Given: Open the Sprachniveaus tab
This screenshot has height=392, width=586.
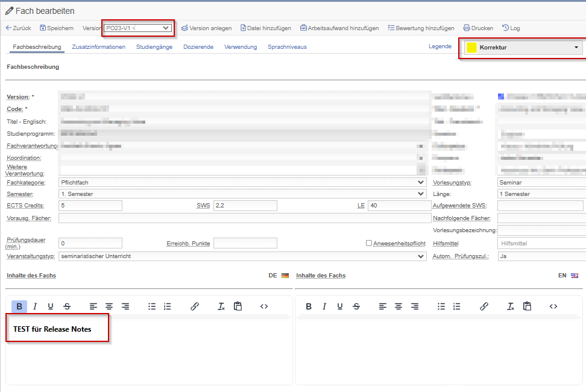Looking at the screenshot, I should [287, 46].
